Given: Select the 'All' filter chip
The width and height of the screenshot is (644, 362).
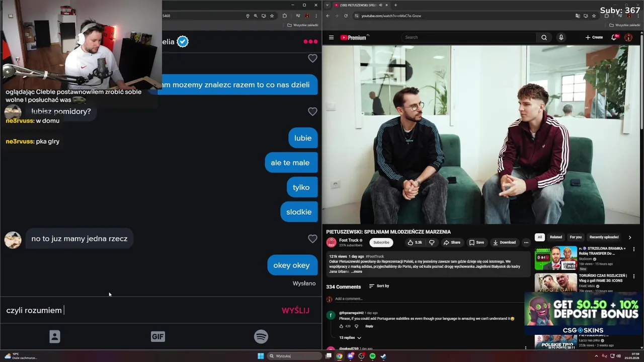Looking at the screenshot, I should 540,237.
